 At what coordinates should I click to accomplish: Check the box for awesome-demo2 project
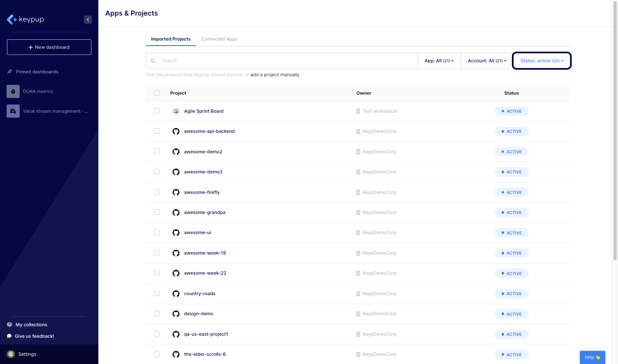point(157,152)
